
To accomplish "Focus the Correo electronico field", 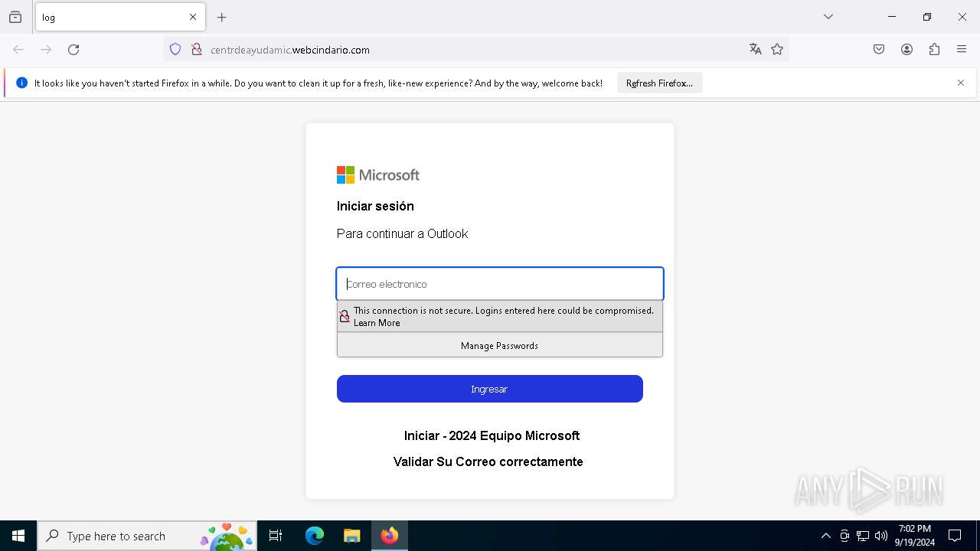I will coord(500,284).
